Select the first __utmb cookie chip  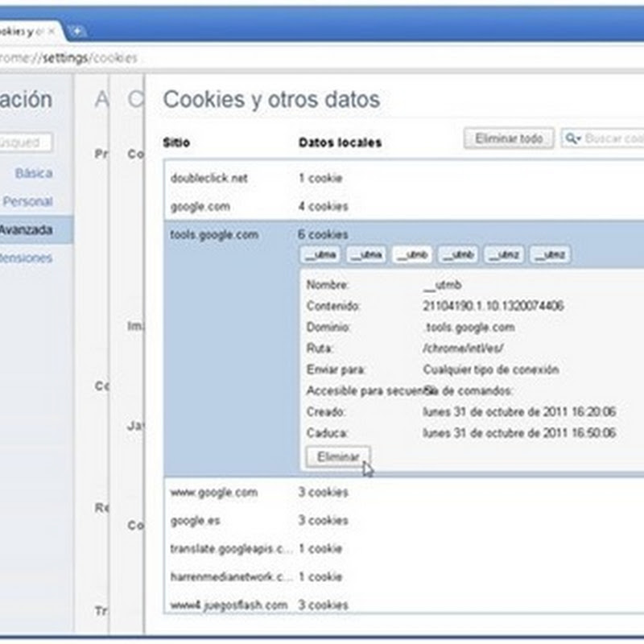412,255
